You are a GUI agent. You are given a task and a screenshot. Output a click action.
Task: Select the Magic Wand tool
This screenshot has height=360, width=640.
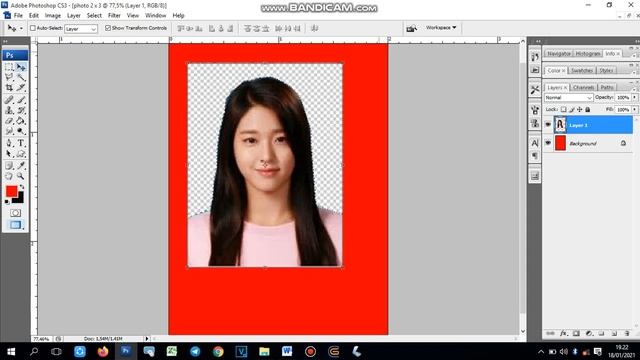coord(21,77)
